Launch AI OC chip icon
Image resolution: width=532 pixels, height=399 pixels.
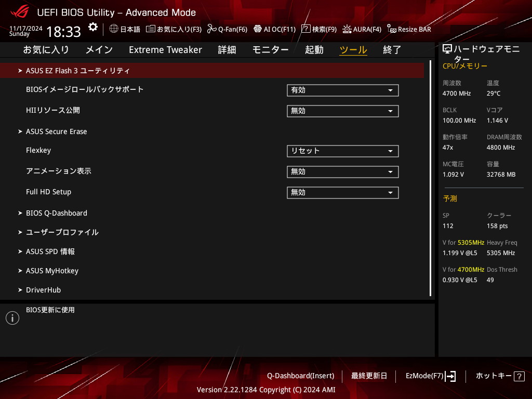point(258,29)
